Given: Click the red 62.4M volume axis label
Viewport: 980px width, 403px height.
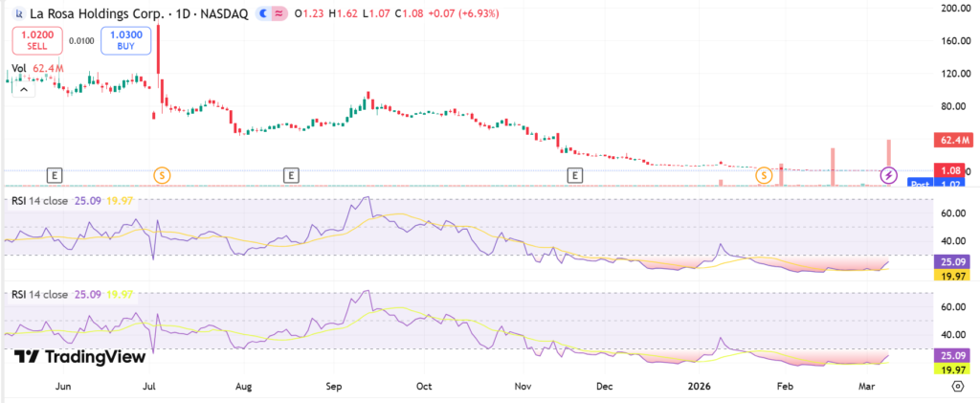Looking at the screenshot, I should pyautogui.click(x=953, y=140).
